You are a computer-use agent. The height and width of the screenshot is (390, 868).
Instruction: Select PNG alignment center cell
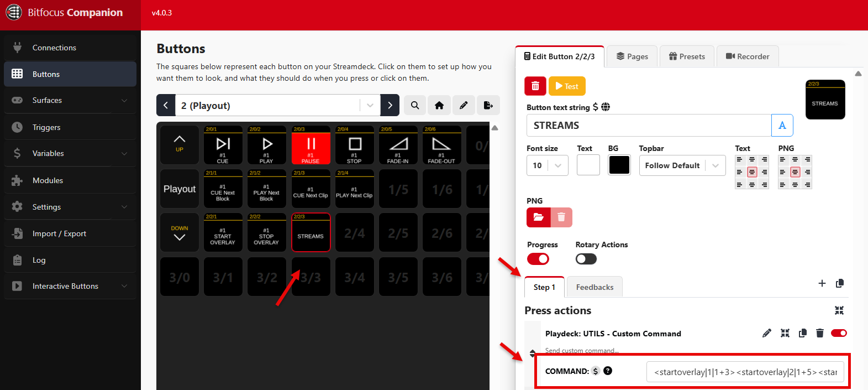(795, 172)
